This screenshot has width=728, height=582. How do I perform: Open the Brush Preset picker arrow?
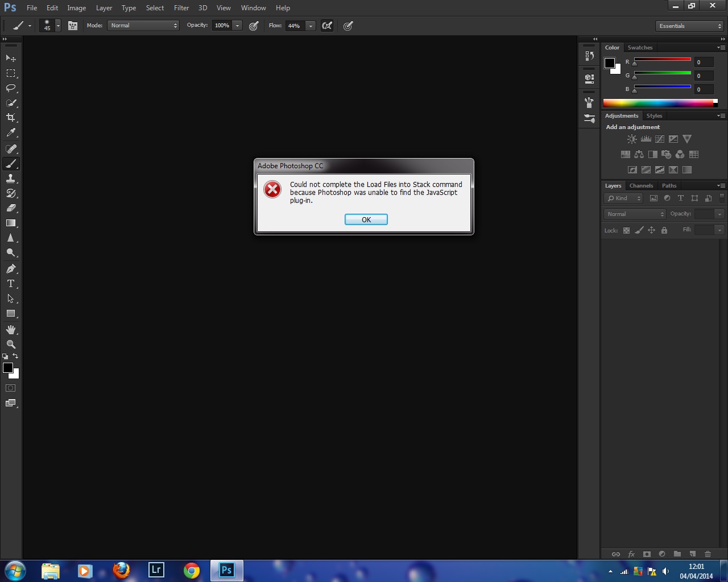57,26
